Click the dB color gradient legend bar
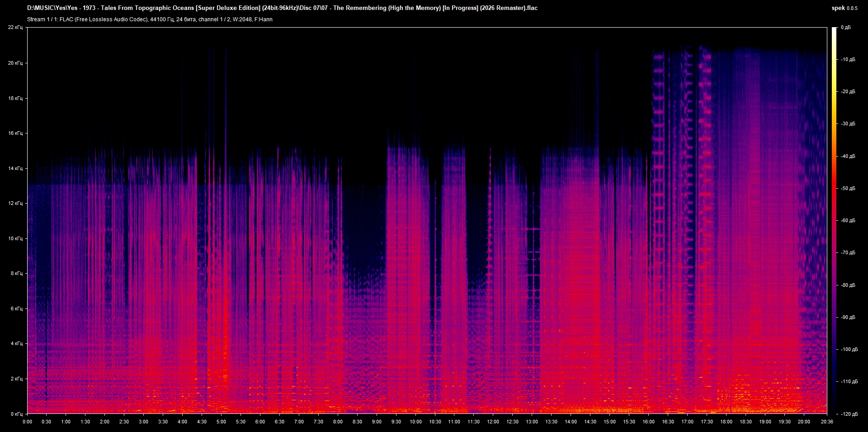Viewport: 868px width, 432px height. [x=835, y=221]
